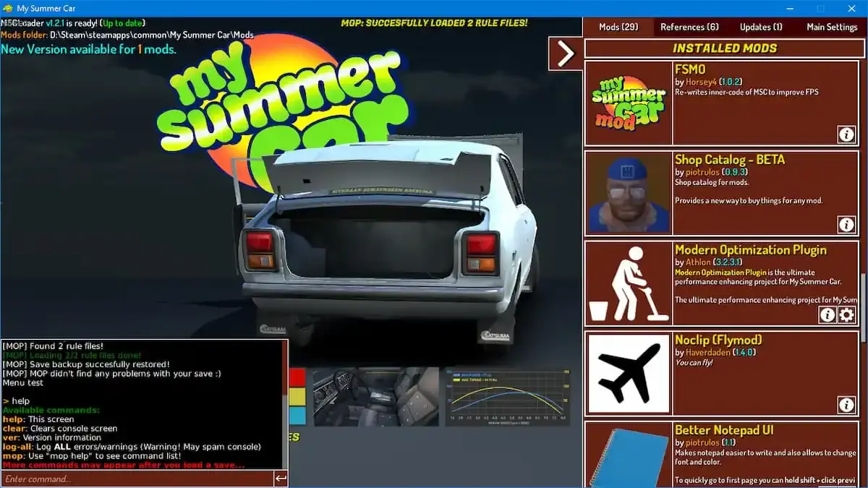
Task: Collapse the mod panel with chevron arrow
Action: click(565, 53)
